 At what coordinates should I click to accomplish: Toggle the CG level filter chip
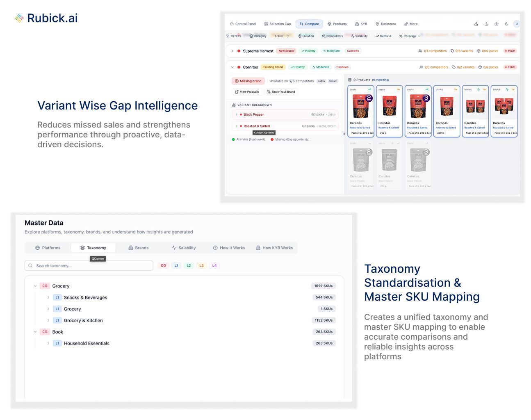click(163, 266)
